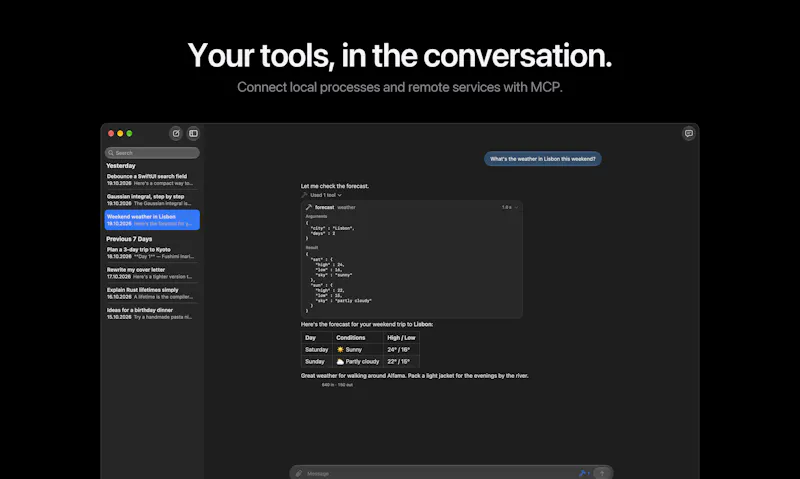800x479 pixels.
Task: Open Plan a 3-day trip to Kyoto chat
Action: (152, 253)
